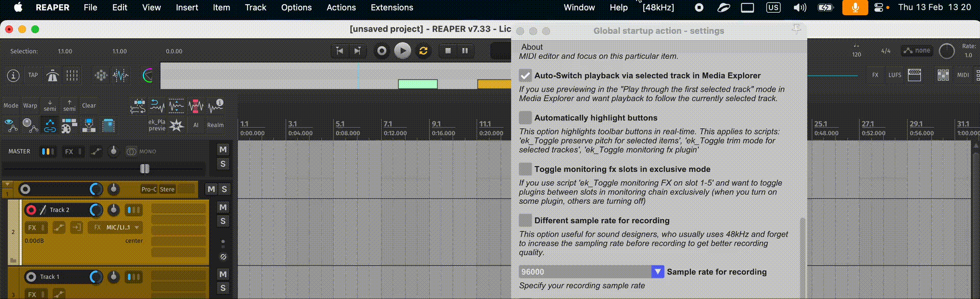980x299 pixels.
Task: Click the waveform normalize arrows icon
Action: pos(177,106)
